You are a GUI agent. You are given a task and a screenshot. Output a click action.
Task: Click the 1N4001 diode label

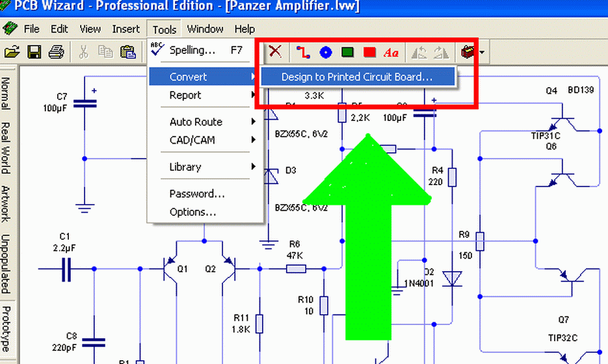[419, 283]
